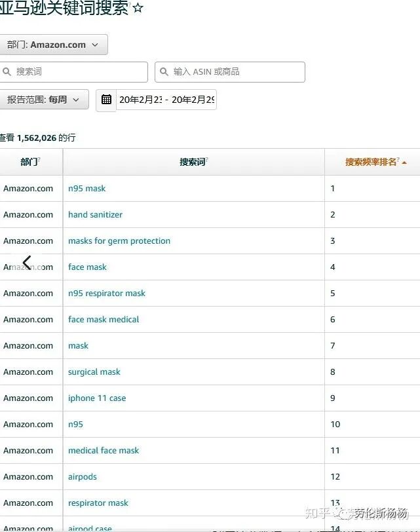The width and height of the screenshot is (420, 532).
Task: Click the date range field 20年2月23
Action: pyautogui.click(x=166, y=100)
